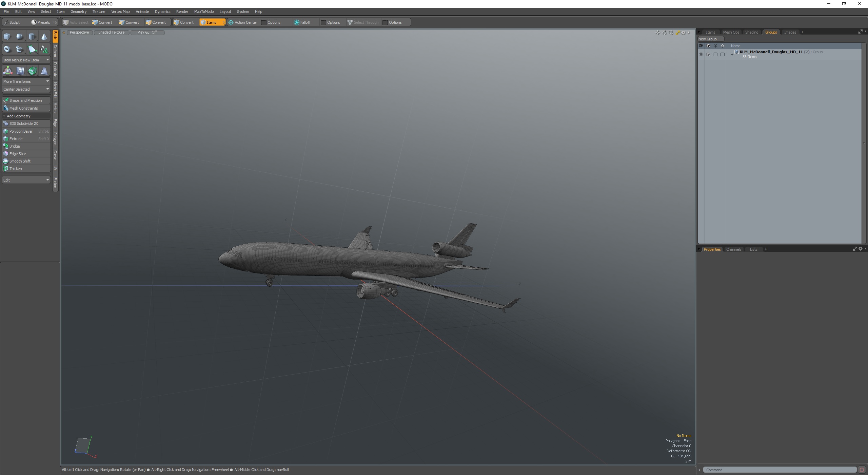Open Shaded Texture display style dropdown
Image resolution: width=868 pixels, height=475 pixels.
112,33
